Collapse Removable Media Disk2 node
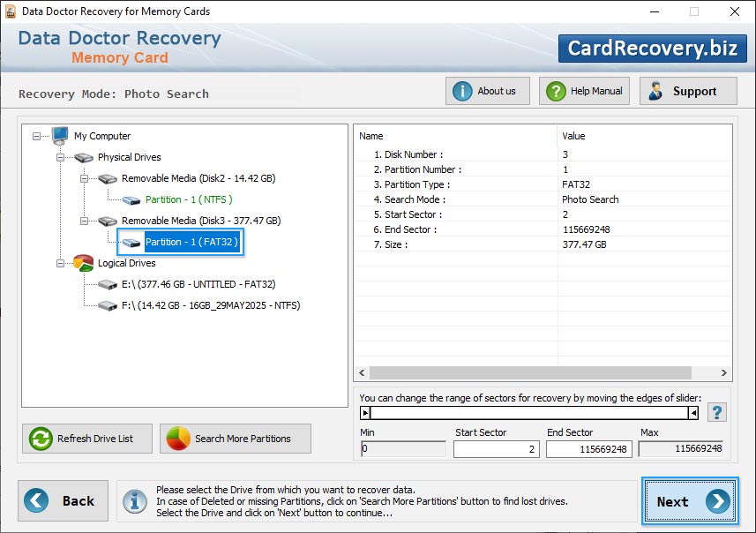756x533 pixels. (x=84, y=178)
